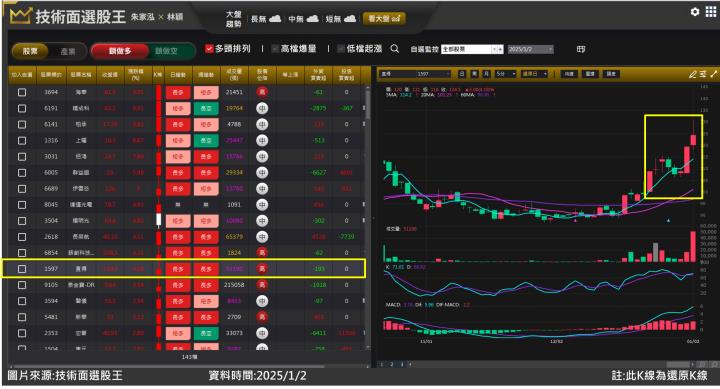The height and width of the screenshot is (389, 720).
Task: Click the green weekly trend tag in row 1316
Action: pyautogui.click(x=206, y=141)
